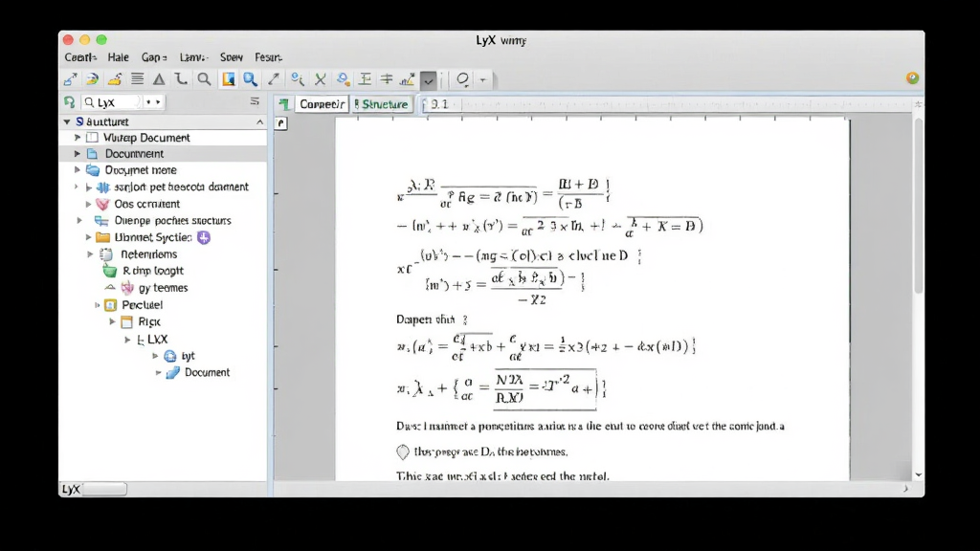Open the small dropdown arrow ending the toolbar
Screen dimensions: 980x551
click(x=483, y=80)
